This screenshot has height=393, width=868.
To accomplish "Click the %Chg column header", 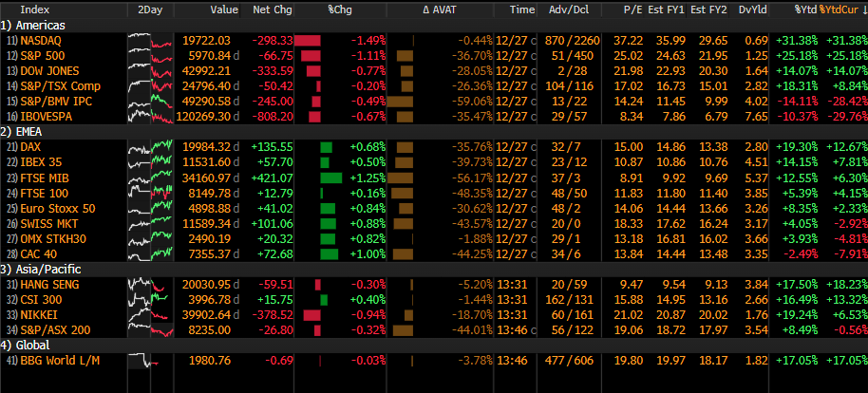I will pyautogui.click(x=340, y=9).
